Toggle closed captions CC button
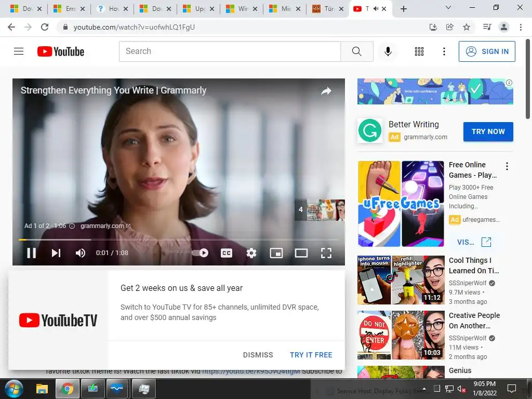532x399 pixels. pos(227,253)
